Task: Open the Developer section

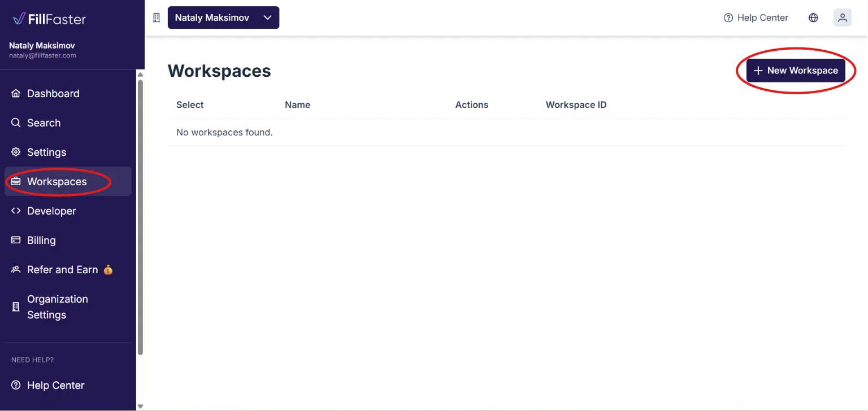Action: tap(68, 211)
